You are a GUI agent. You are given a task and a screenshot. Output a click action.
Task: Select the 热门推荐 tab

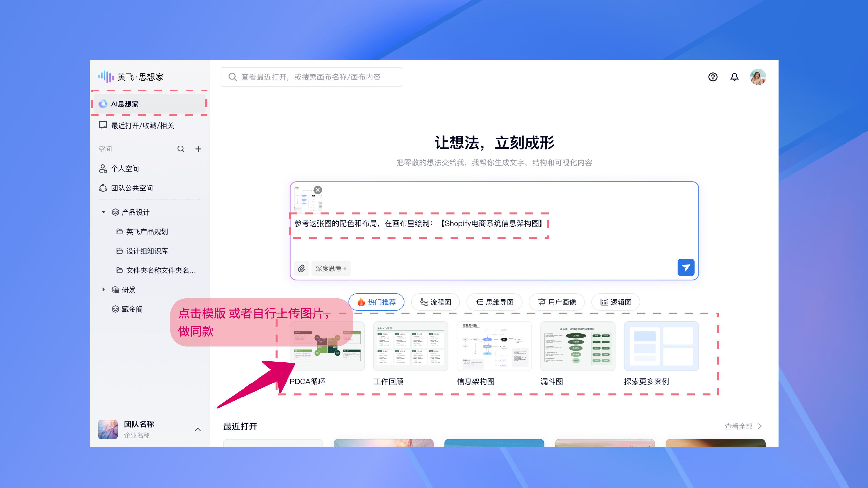click(x=376, y=302)
